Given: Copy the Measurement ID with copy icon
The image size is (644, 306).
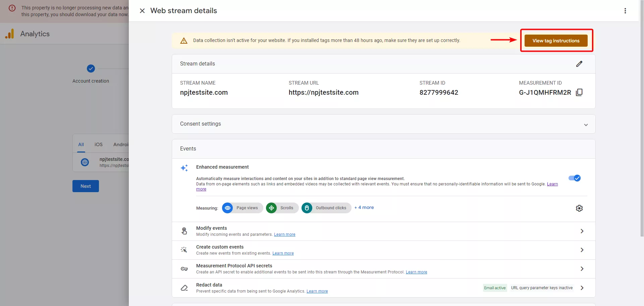Looking at the screenshot, I should (x=579, y=92).
